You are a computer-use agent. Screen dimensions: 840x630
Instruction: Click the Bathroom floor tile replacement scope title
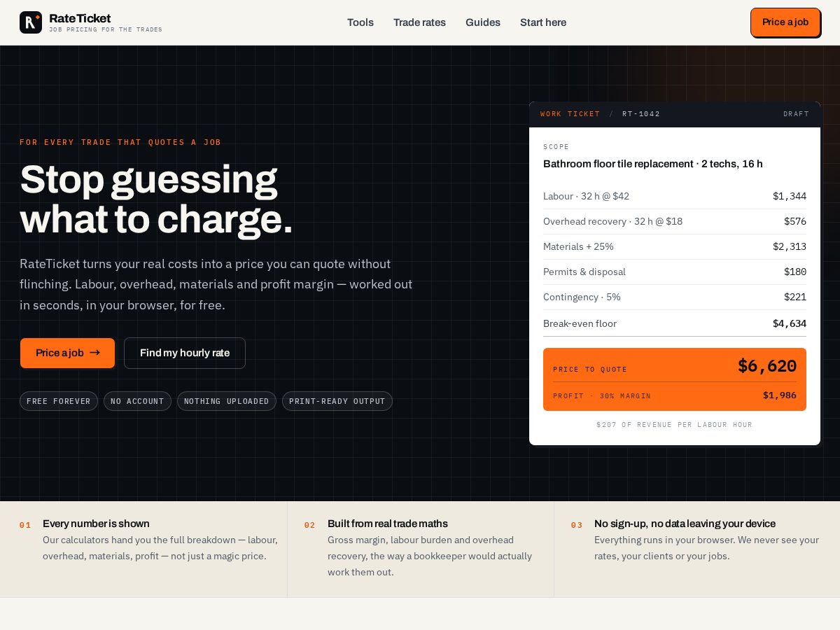pyautogui.click(x=653, y=164)
